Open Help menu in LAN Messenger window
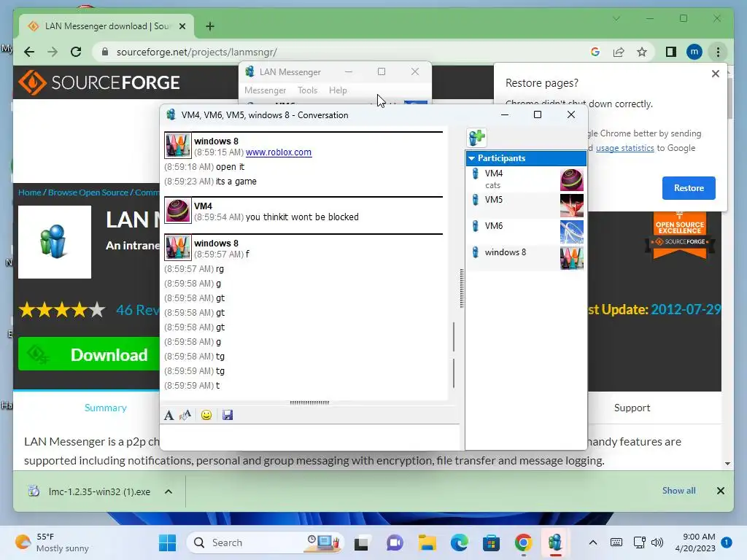This screenshot has width=747, height=560. coord(338,90)
